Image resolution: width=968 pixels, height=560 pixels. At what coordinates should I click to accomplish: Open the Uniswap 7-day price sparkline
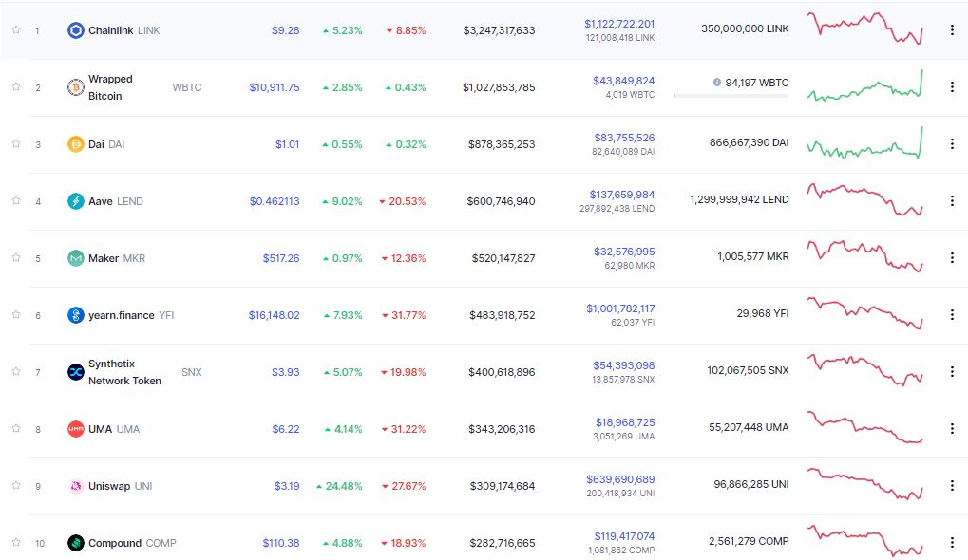click(x=864, y=484)
